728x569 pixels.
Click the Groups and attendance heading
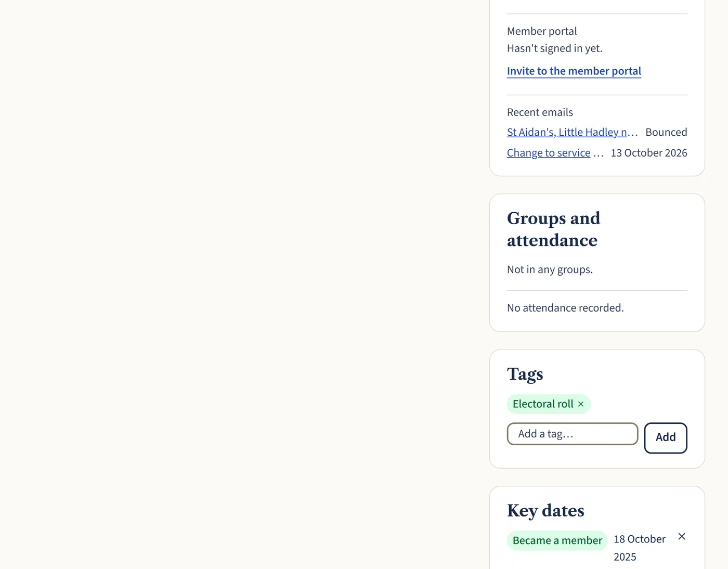553,229
